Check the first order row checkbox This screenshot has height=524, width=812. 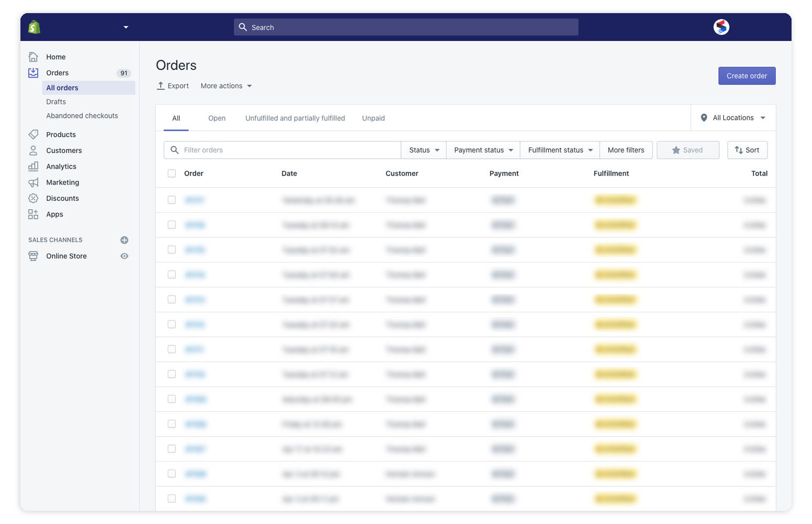[171, 200]
